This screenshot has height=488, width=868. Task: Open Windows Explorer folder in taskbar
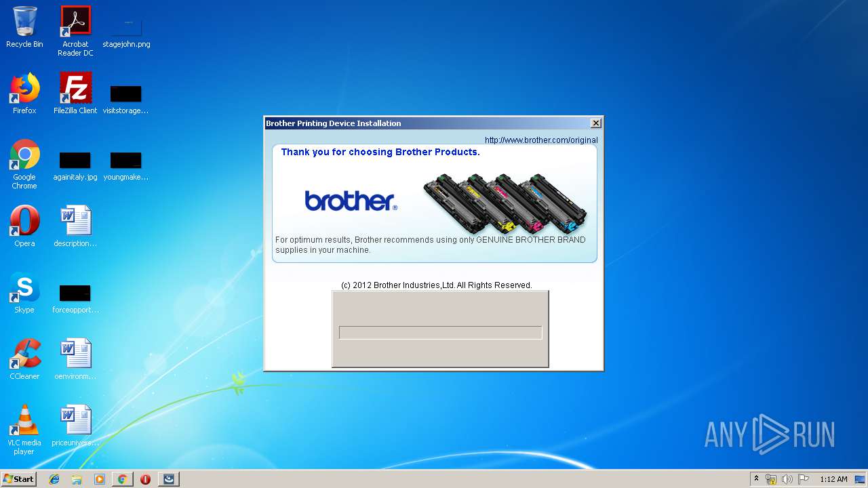[x=77, y=479]
